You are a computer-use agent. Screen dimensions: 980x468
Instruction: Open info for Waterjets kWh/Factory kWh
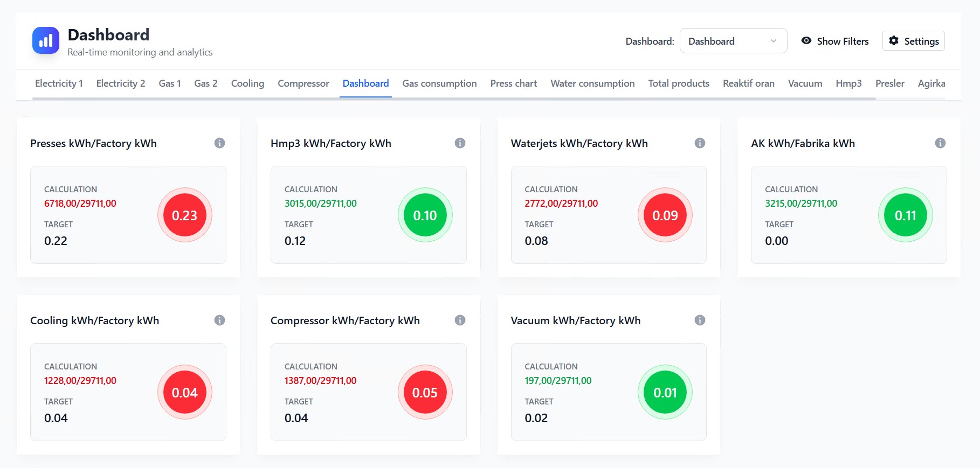[700, 143]
